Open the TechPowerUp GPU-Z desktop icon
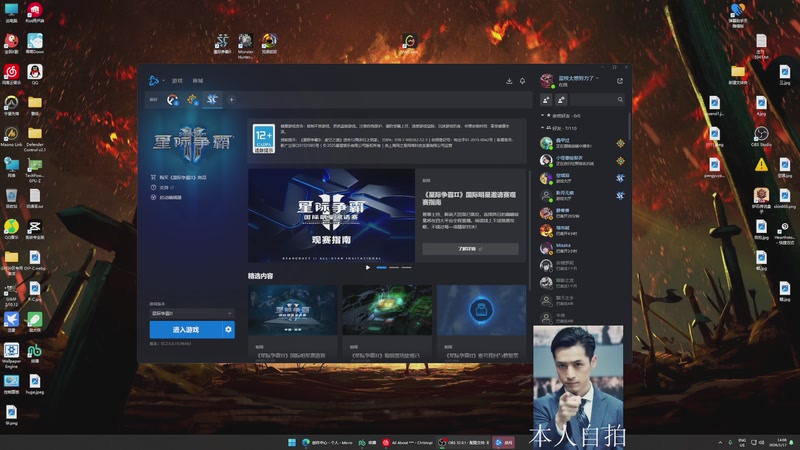 [x=35, y=170]
